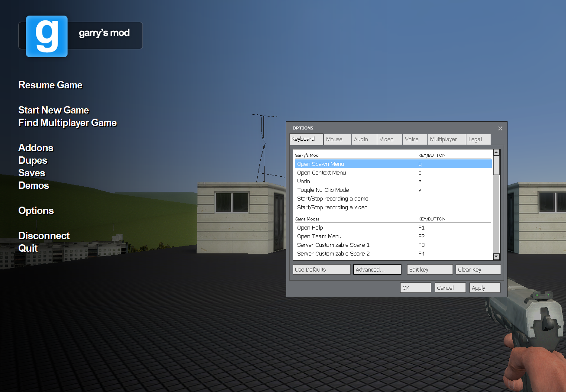
Task: Select Resume Game in main menu
Action: tap(51, 85)
